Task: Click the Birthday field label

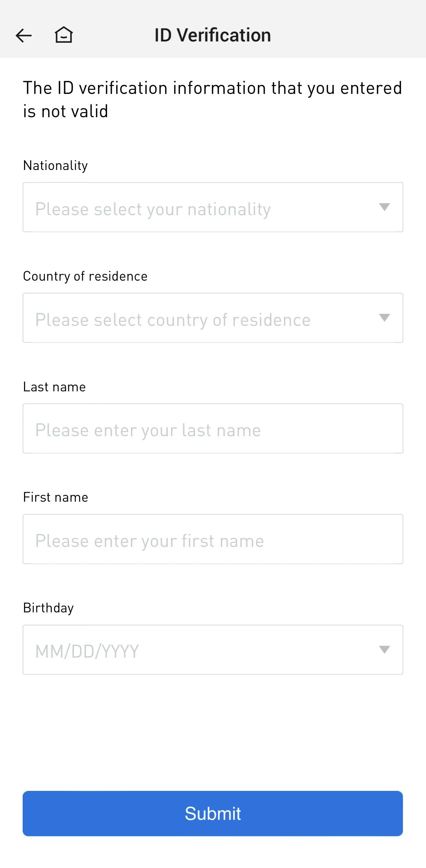Action: click(x=48, y=608)
